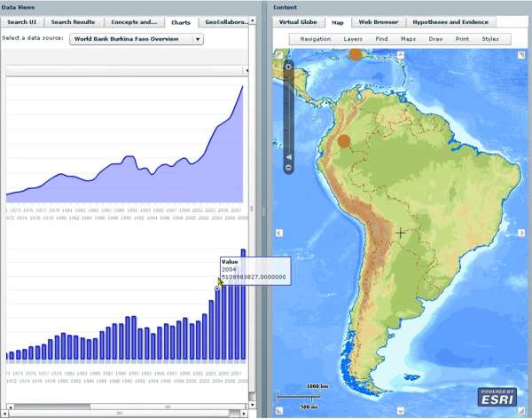Image resolution: width=532 pixels, height=419 pixels.
Task: Click the map pan-left arrow
Action: (278, 233)
